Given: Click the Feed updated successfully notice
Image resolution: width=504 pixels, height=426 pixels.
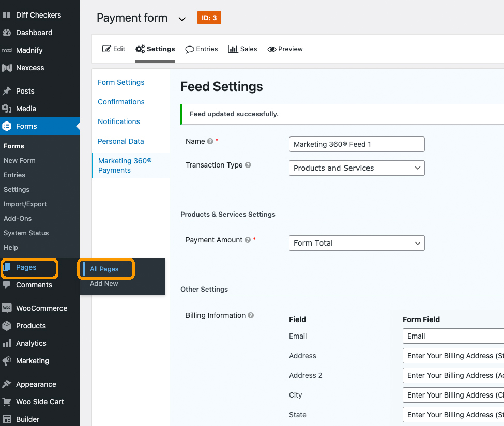Looking at the screenshot, I should coord(342,114).
